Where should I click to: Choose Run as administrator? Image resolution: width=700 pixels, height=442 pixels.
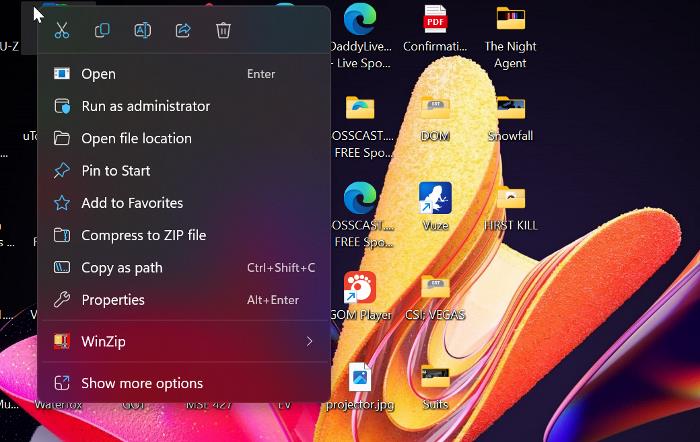[x=145, y=106]
